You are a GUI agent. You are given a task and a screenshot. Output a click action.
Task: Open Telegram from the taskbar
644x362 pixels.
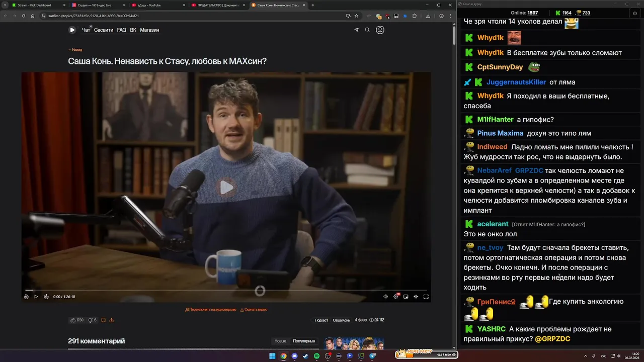pos(373,356)
